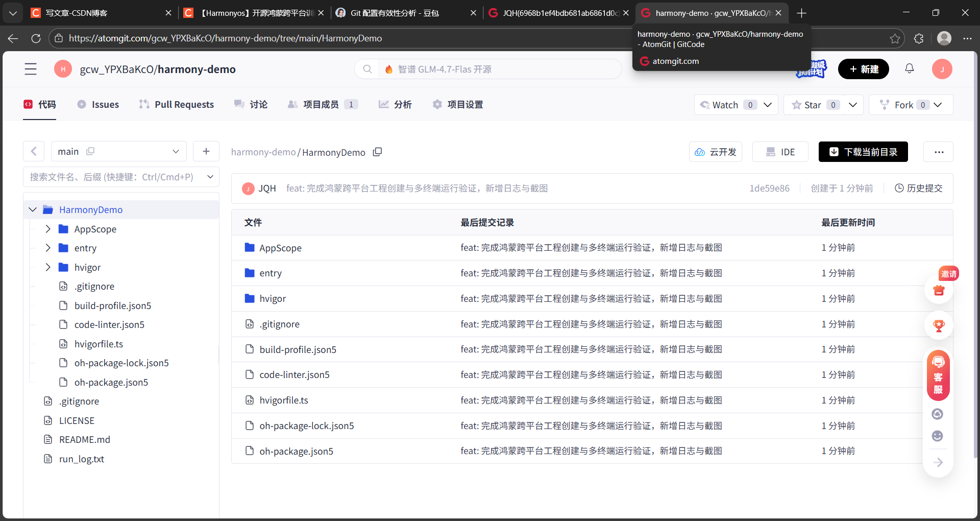Image resolution: width=980 pixels, height=521 pixels.
Task: Copy the HarmonyDemo path
Action: point(377,152)
